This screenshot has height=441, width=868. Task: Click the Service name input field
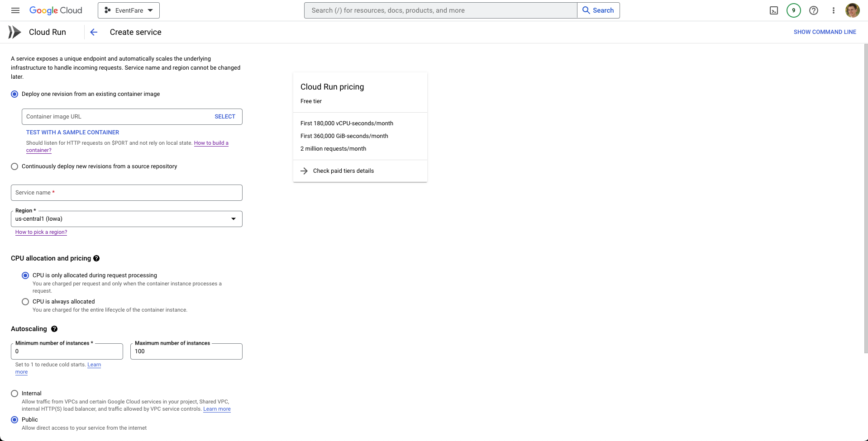tap(126, 192)
